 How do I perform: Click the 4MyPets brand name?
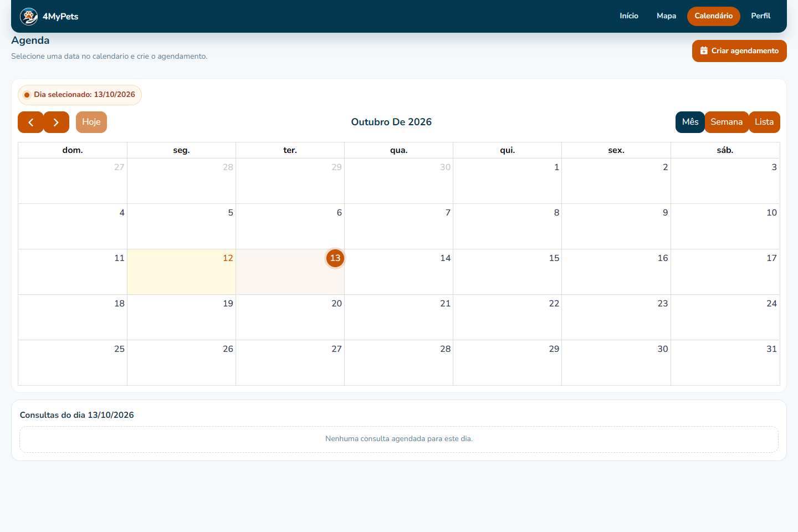click(x=60, y=17)
